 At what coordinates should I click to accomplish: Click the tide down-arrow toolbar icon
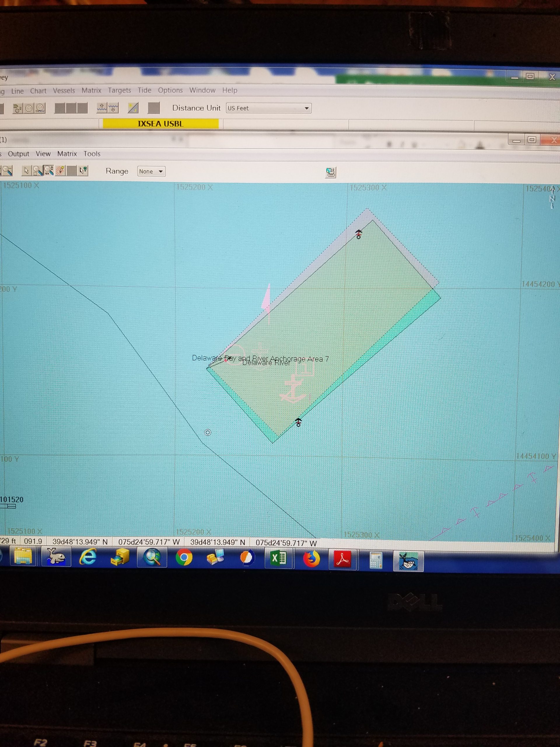pyautogui.click(x=113, y=108)
